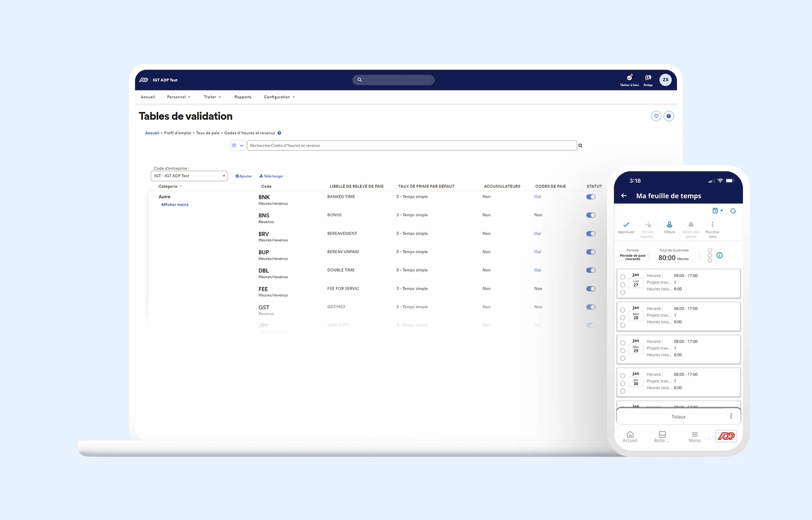Viewport: 812px width, 520px height.
Task: Switch to the Rapports menu
Action: (x=243, y=97)
